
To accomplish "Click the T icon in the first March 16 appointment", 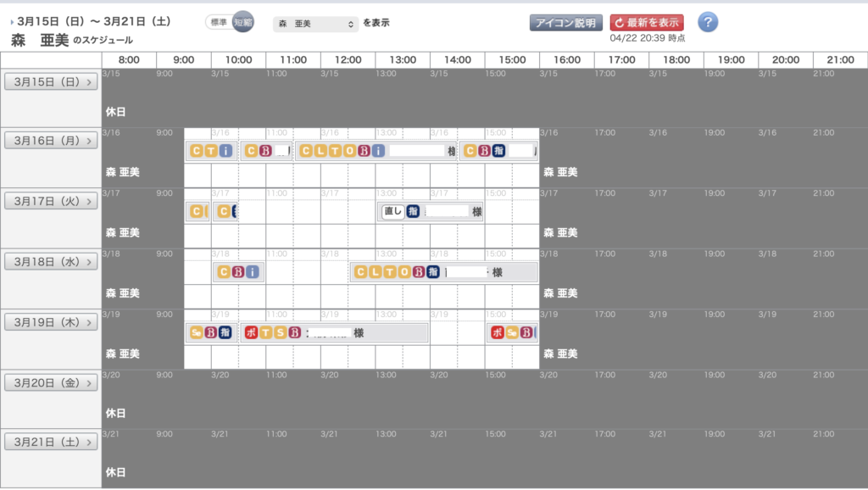I will point(210,152).
